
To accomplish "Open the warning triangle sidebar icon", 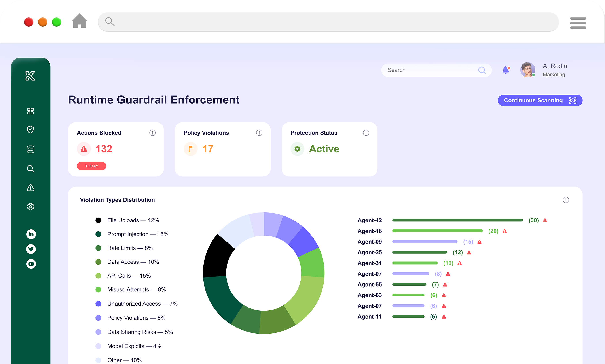I will pos(30,188).
